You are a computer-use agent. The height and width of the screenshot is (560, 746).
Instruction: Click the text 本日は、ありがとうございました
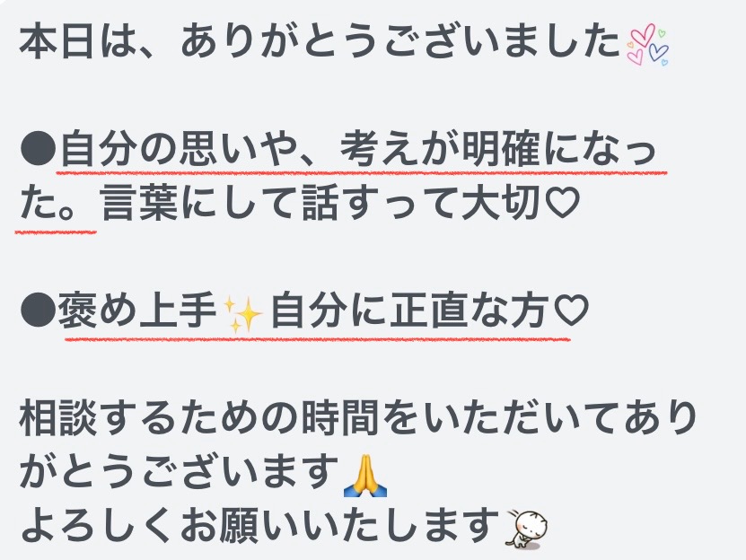click(320, 42)
